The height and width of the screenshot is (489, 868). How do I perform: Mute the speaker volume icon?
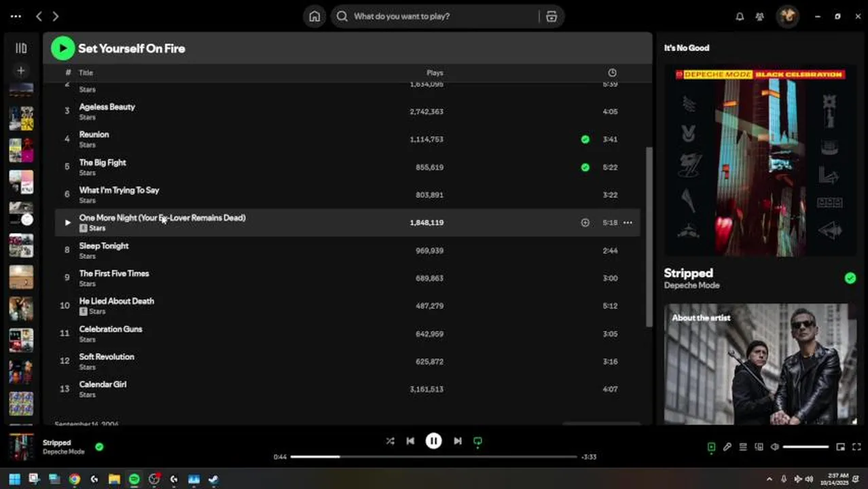coord(775,447)
